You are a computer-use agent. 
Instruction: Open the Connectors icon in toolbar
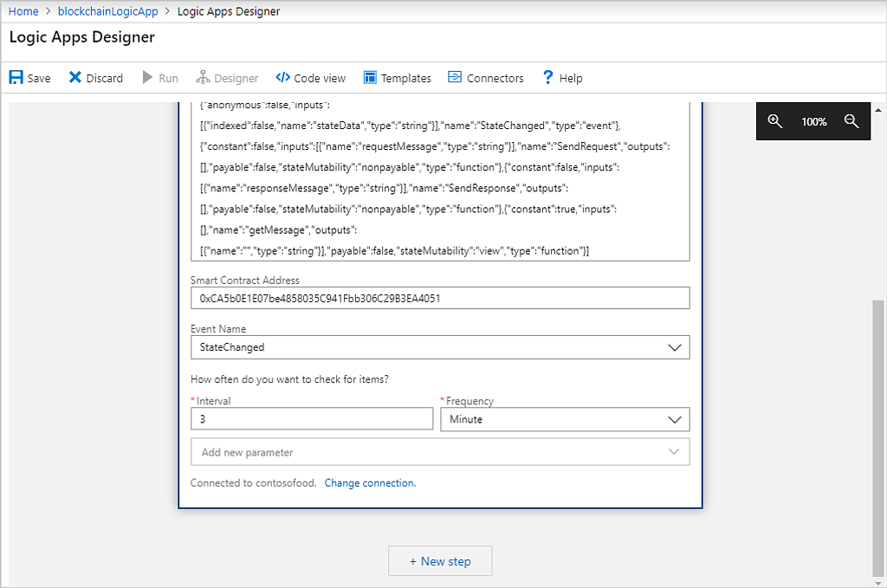(455, 78)
